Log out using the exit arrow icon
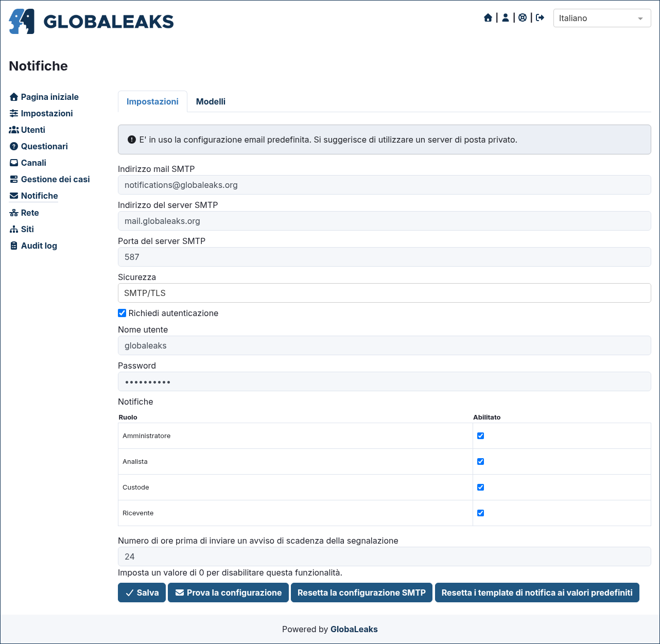Image resolution: width=660 pixels, height=644 pixels. (540, 18)
